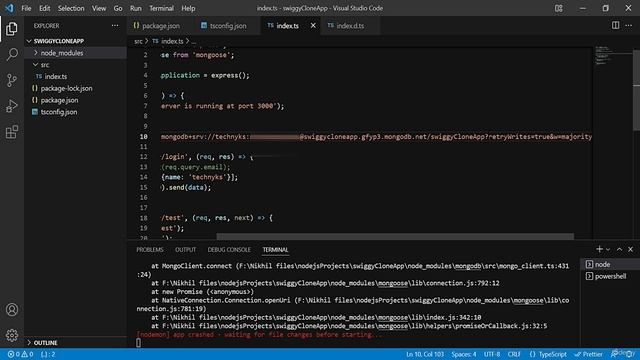
Task: Open the Extensions view
Action: [12, 132]
